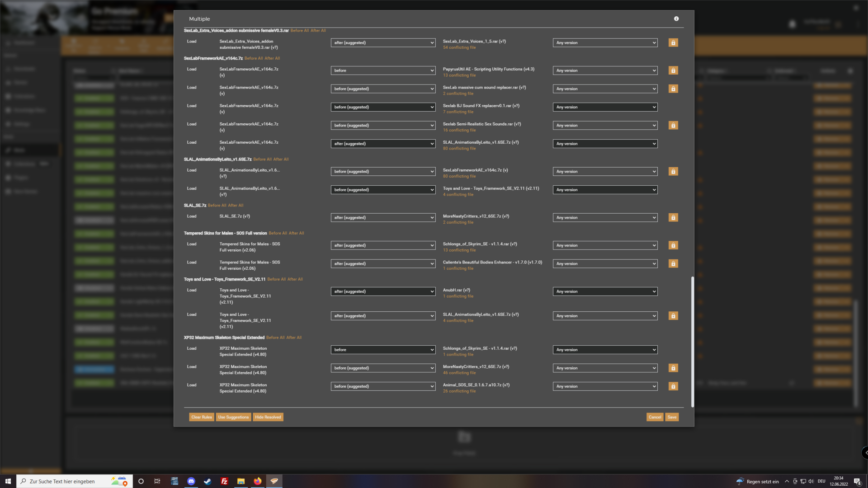Toggle lock for MoreNastyCritters rule under XP32 Skeleton
The image size is (868, 488).
(673, 368)
